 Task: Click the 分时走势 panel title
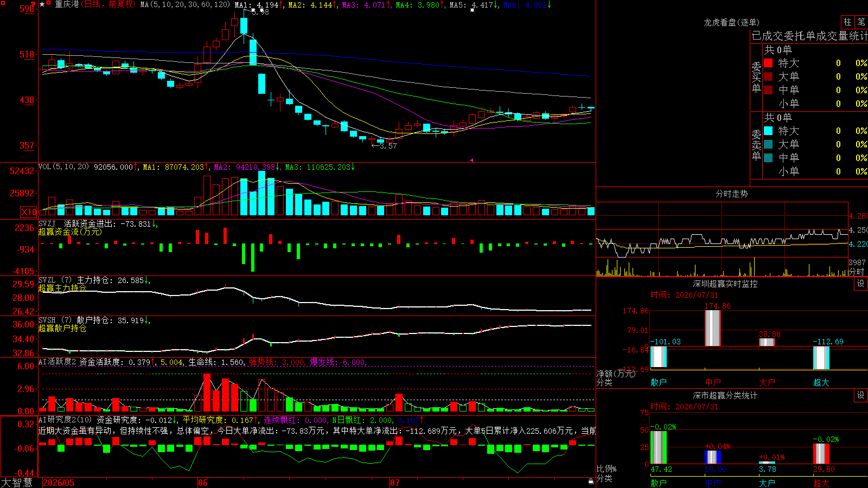pos(732,194)
